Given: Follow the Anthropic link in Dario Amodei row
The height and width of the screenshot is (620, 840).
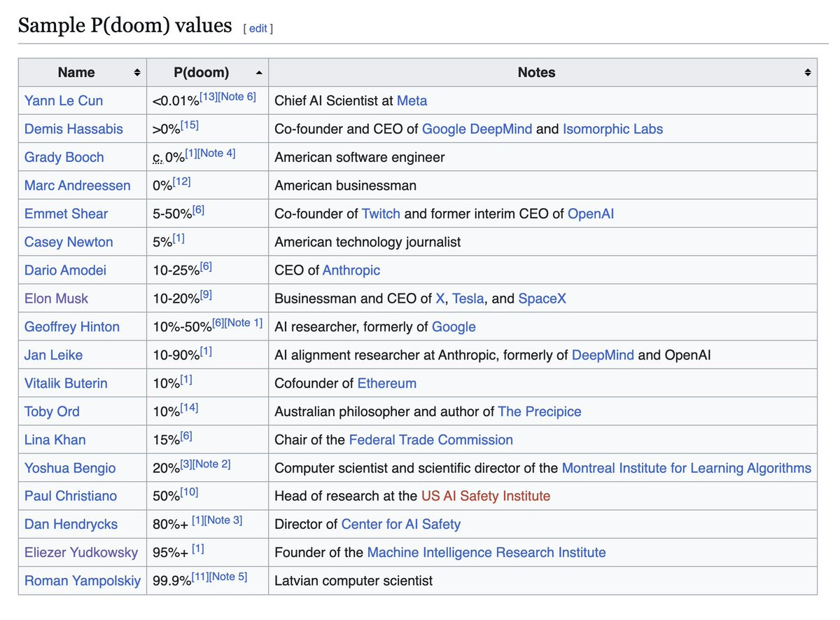Looking at the screenshot, I should [351, 270].
